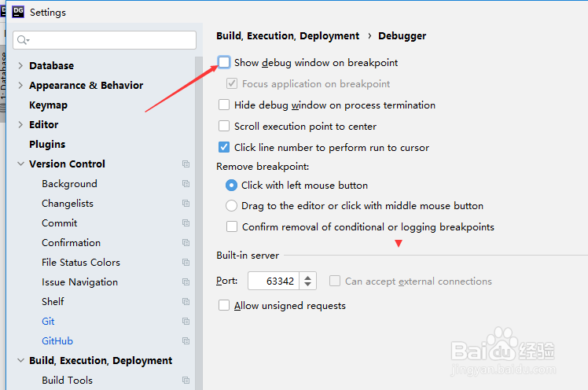Screen dimensions: 588x390
Task: Enable Show debug window on breakpoint
Action: (x=225, y=62)
